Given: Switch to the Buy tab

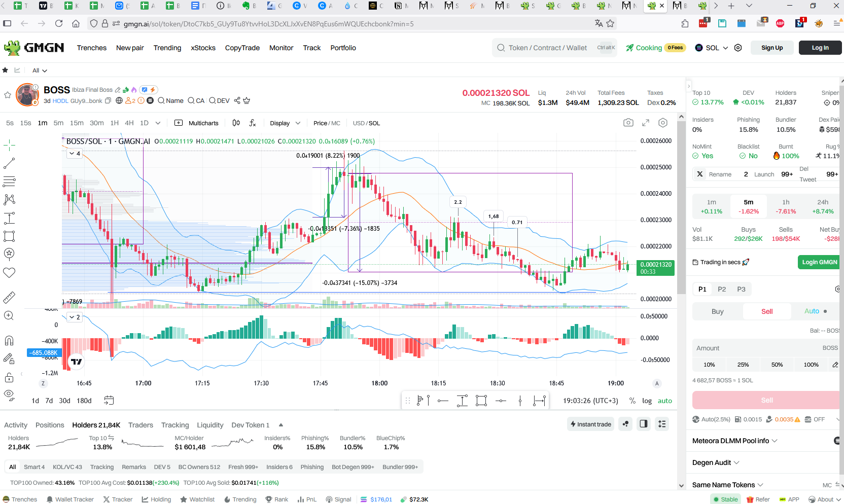Looking at the screenshot, I should click(x=717, y=311).
